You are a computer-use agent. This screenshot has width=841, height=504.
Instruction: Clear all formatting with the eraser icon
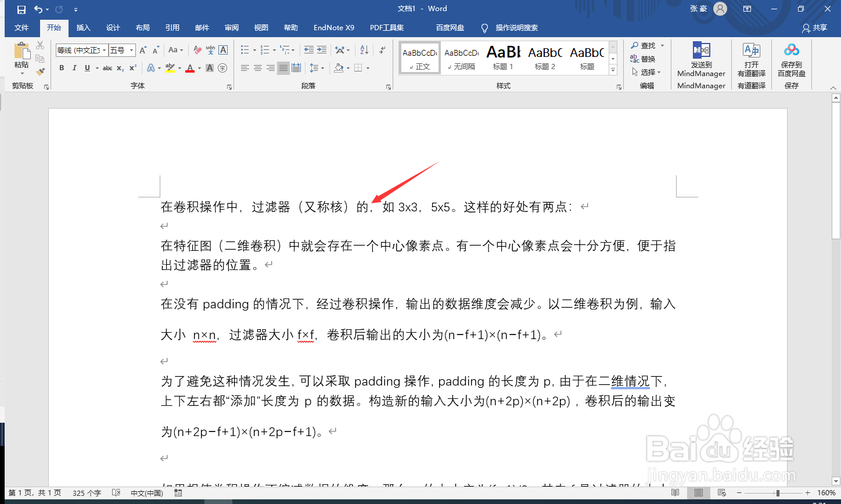click(197, 51)
